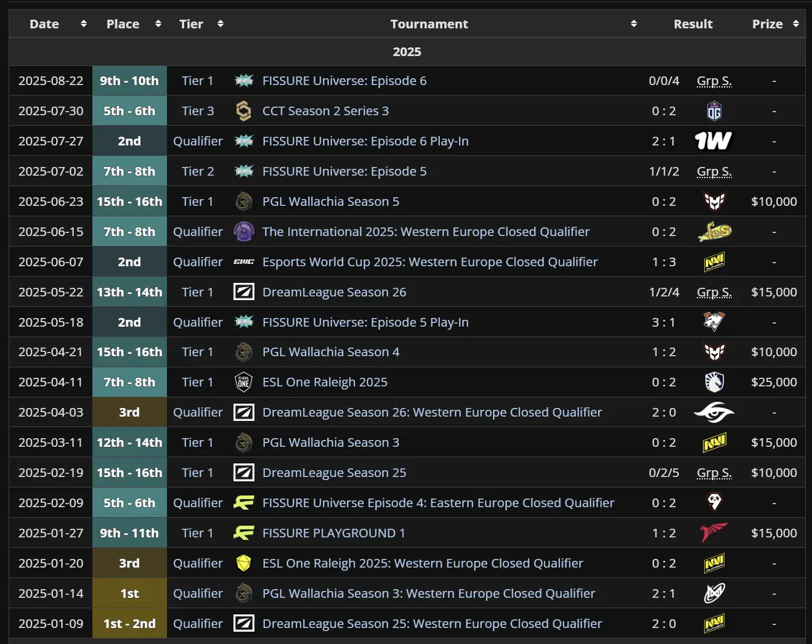Click Team Secret logo in DreamLeague 26 qualifier row

(714, 412)
